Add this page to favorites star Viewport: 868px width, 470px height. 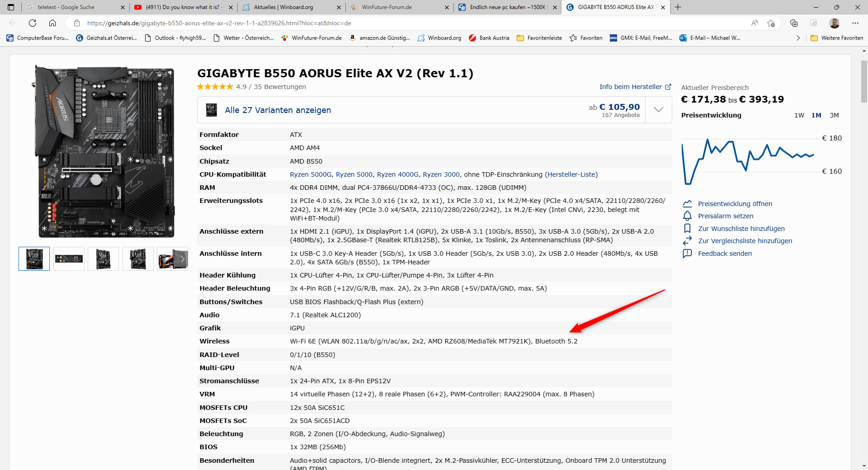771,23
